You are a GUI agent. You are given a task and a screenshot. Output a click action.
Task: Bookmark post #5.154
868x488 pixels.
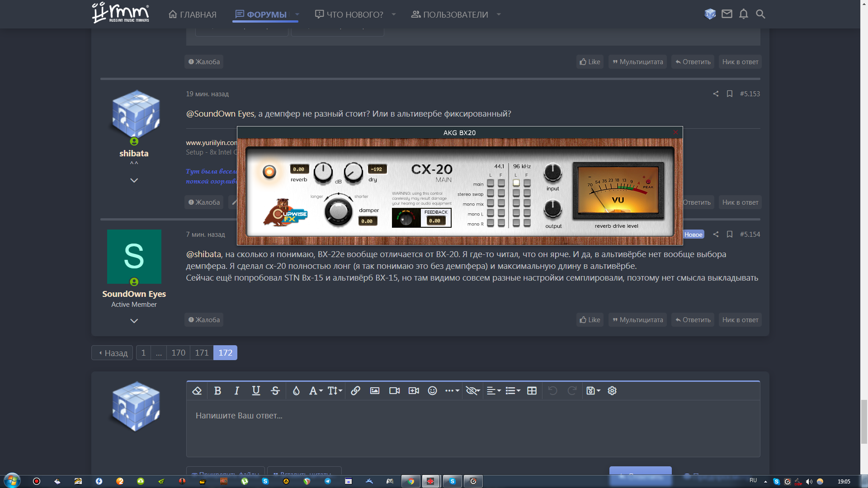pyautogui.click(x=729, y=234)
